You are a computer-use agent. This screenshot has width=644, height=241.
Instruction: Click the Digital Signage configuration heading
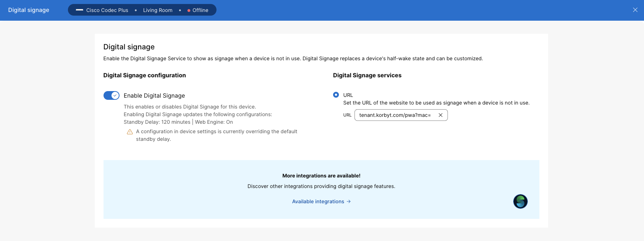point(145,75)
